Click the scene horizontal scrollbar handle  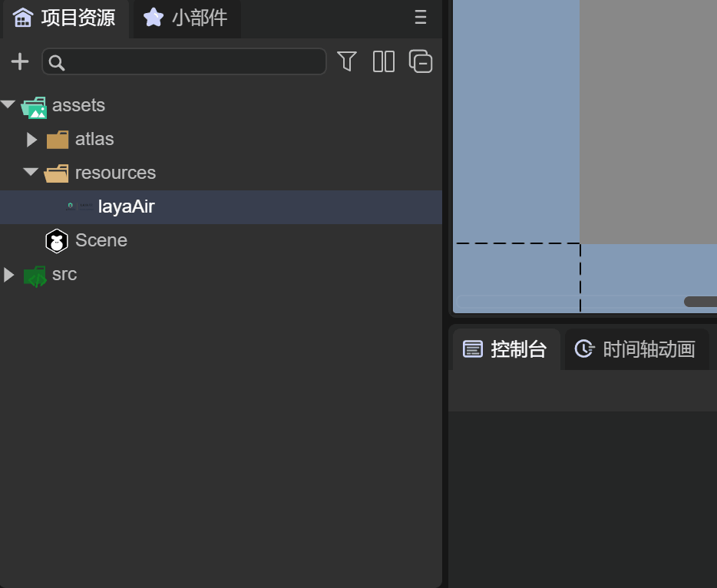pos(700,302)
